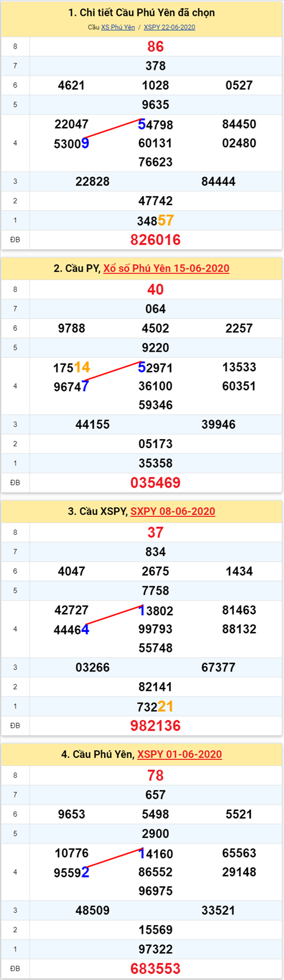Select the number 39946
The width and height of the screenshot is (284, 980).
[218, 425]
